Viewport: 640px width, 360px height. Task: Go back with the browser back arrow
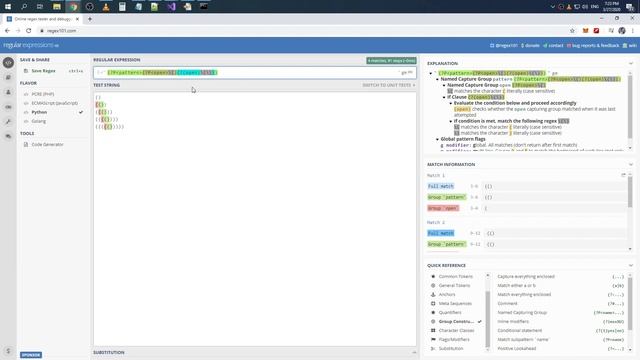(x=7, y=31)
